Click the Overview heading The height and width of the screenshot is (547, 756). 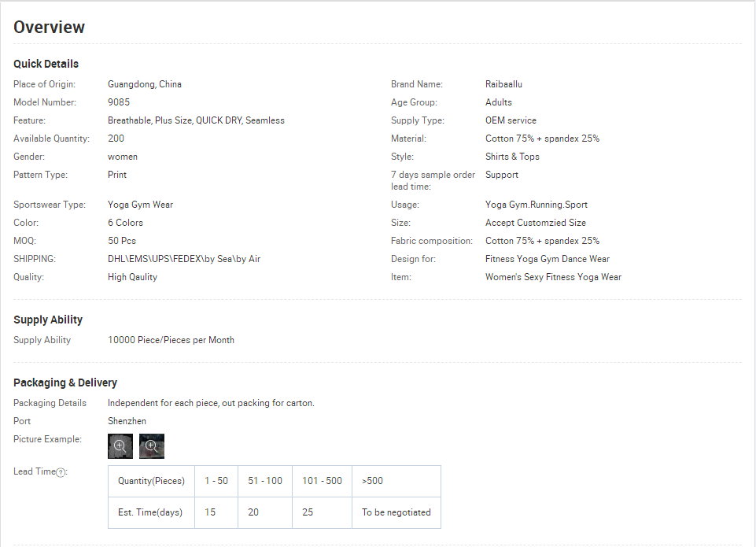(50, 28)
